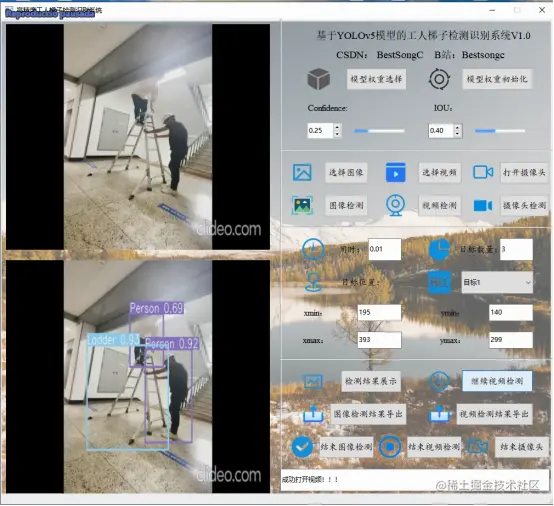Click the crossed-out camera icon beside 结束摄像头
Screen dimensions: 554x506
point(477,447)
